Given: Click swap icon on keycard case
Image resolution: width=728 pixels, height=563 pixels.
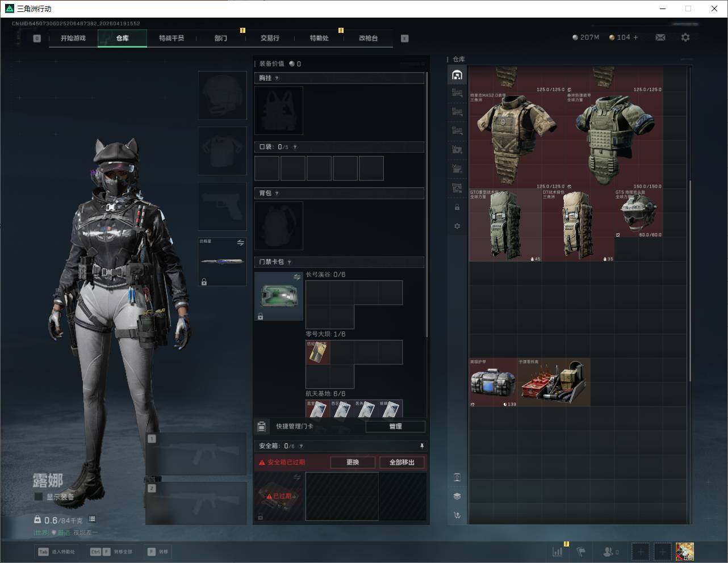Looking at the screenshot, I should [297, 277].
